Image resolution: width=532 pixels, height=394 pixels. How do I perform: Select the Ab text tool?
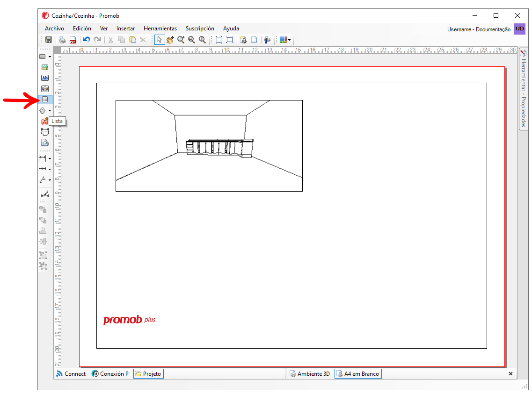click(x=45, y=78)
